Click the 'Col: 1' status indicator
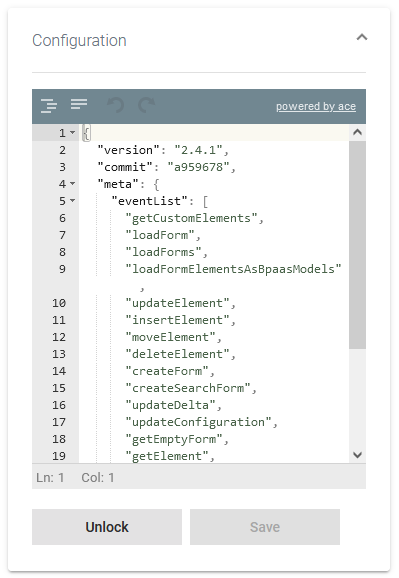 coord(98,477)
